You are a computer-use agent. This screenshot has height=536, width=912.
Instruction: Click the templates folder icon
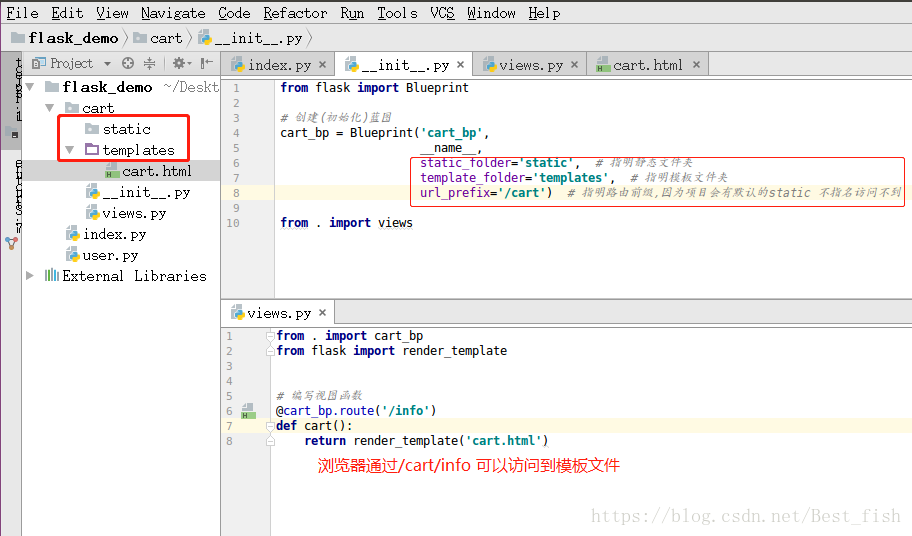[92, 149]
